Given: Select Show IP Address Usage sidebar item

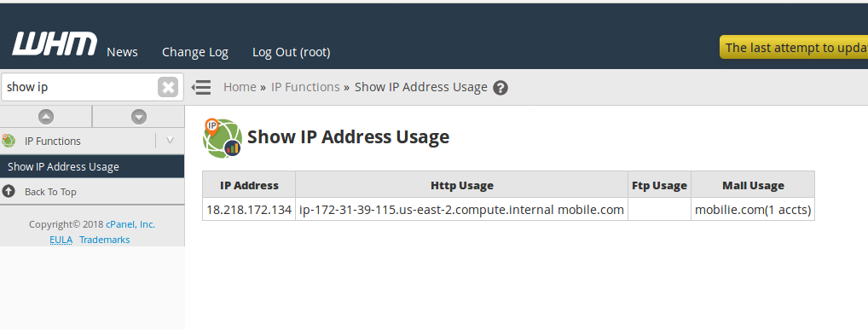Looking at the screenshot, I should pyautogui.click(x=92, y=166).
